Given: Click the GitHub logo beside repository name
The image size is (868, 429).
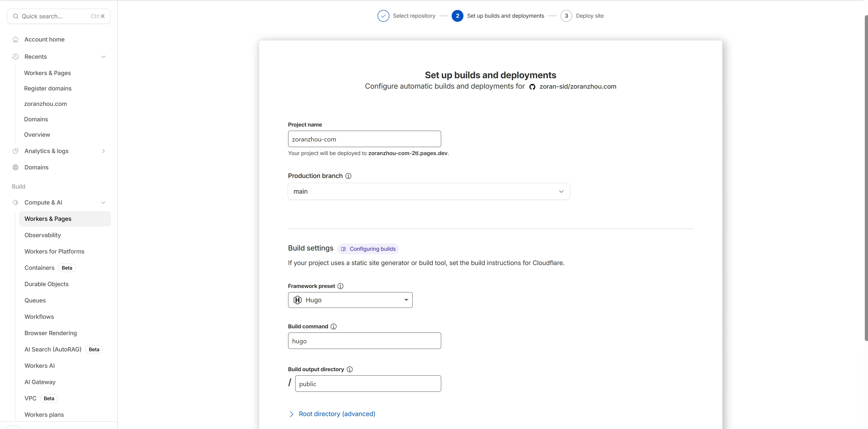Looking at the screenshot, I should (x=532, y=87).
